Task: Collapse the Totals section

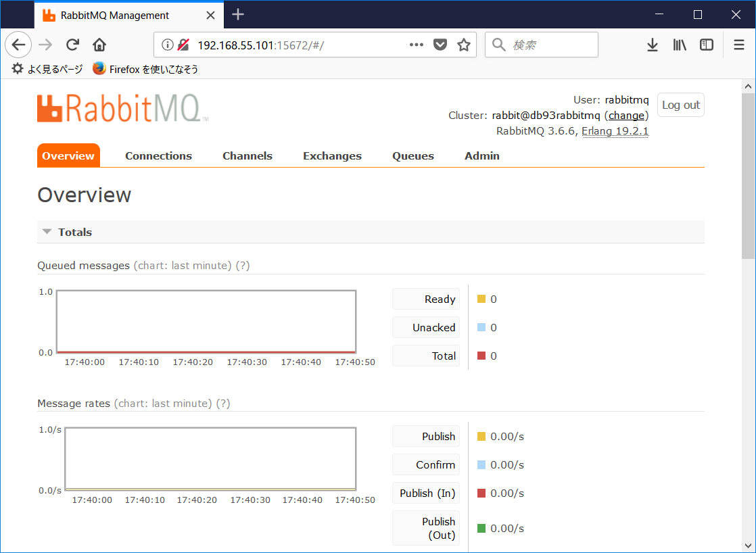Action: coord(46,231)
